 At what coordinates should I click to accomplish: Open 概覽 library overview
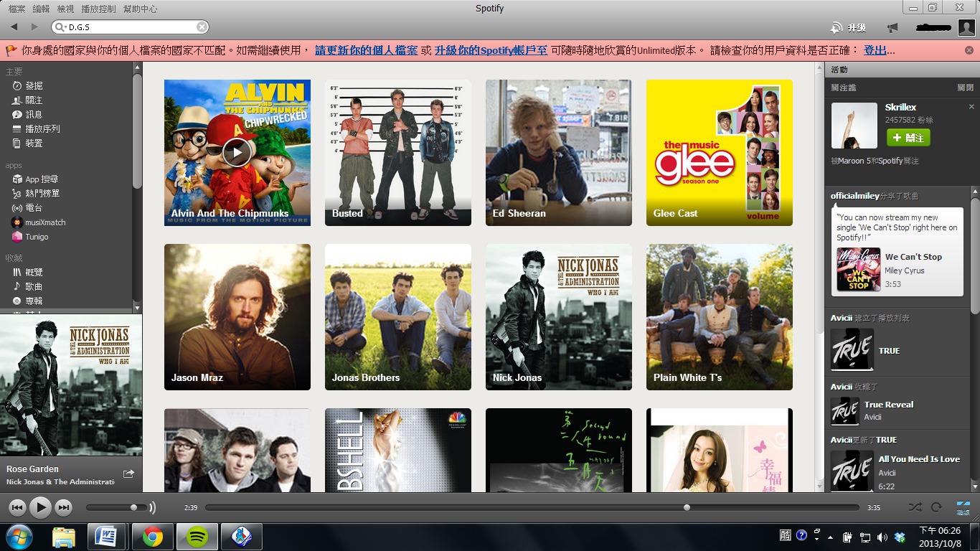coord(29,272)
